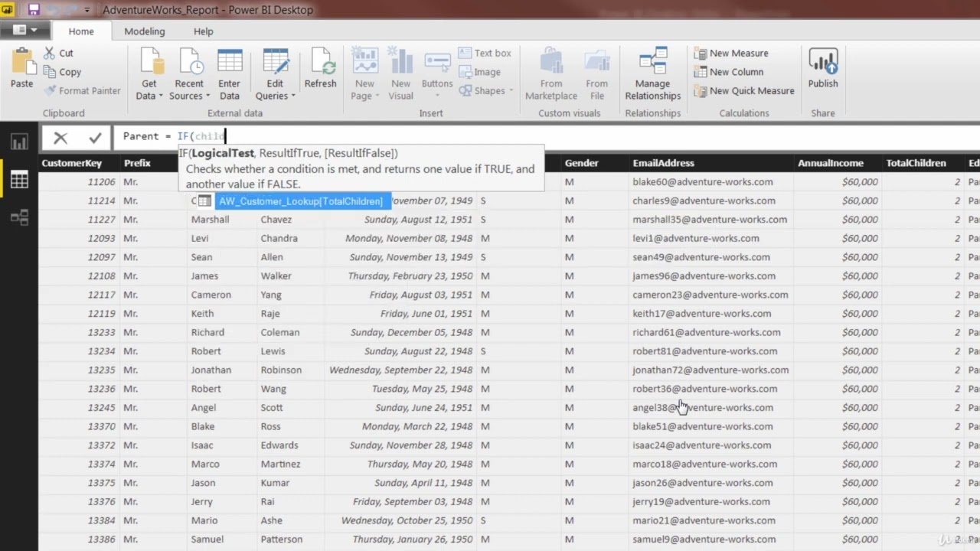Select the Gender column header

pyautogui.click(x=593, y=163)
